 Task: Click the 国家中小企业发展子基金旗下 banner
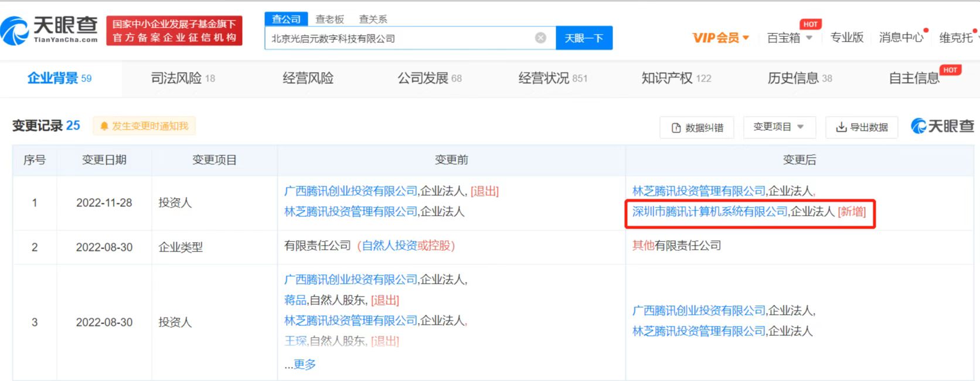[x=174, y=30]
